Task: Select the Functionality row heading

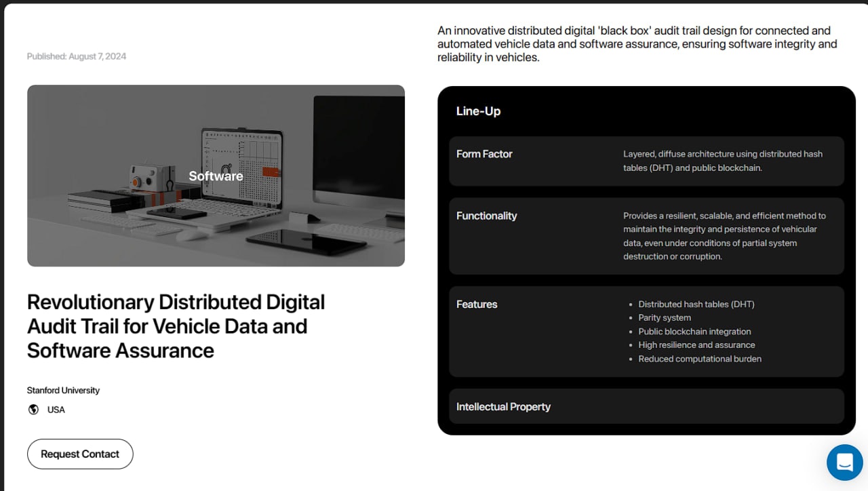Action: coord(486,216)
